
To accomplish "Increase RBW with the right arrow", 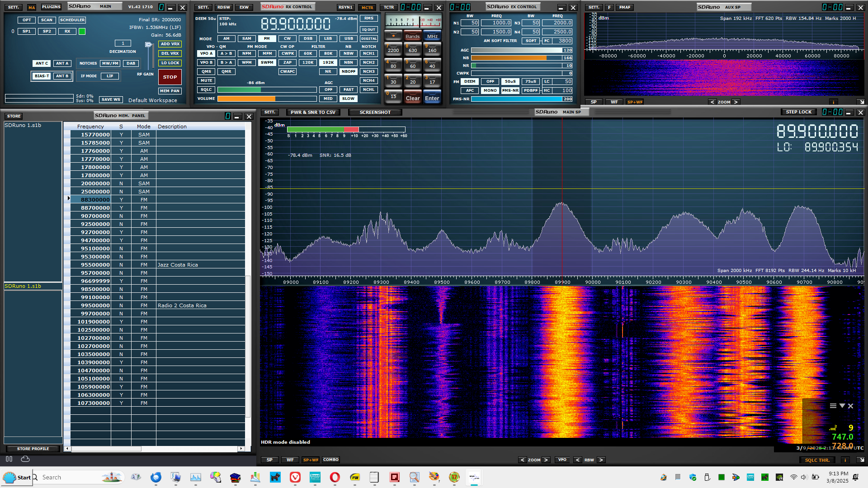I will pyautogui.click(x=601, y=460).
